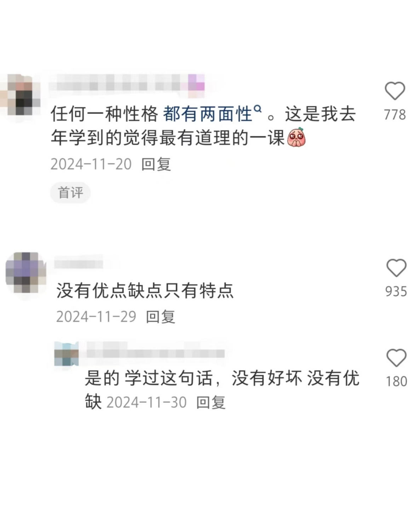Open the blurred username of the first commenter
The image size is (414, 532).
tap(119, 86)
